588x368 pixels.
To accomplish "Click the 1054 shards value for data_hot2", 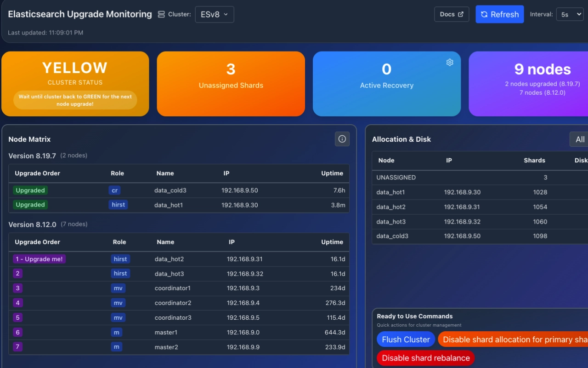I will (540, 207).
